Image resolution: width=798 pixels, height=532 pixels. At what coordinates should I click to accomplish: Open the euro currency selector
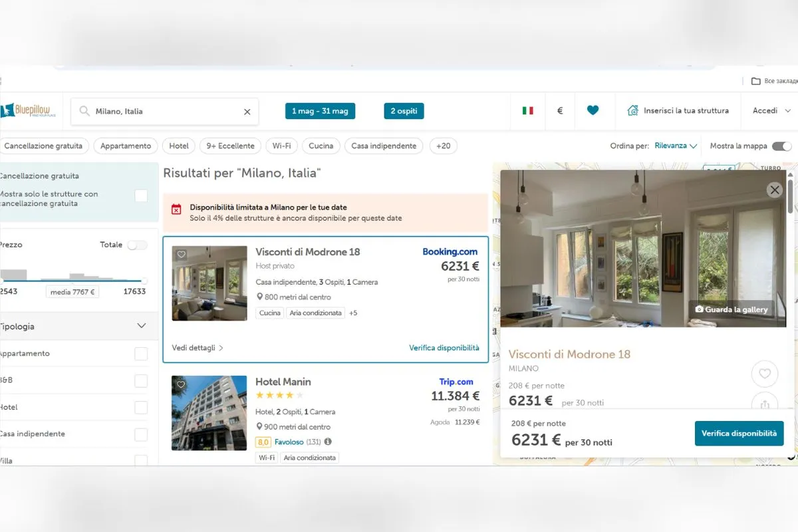pyautogui.click(x=559, y=111)
